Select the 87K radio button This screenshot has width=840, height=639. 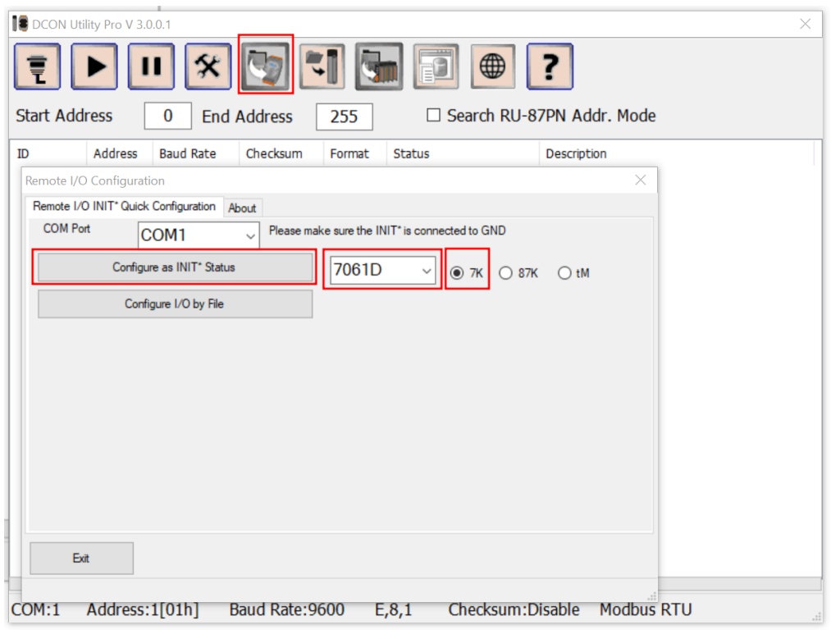(505, 273)
